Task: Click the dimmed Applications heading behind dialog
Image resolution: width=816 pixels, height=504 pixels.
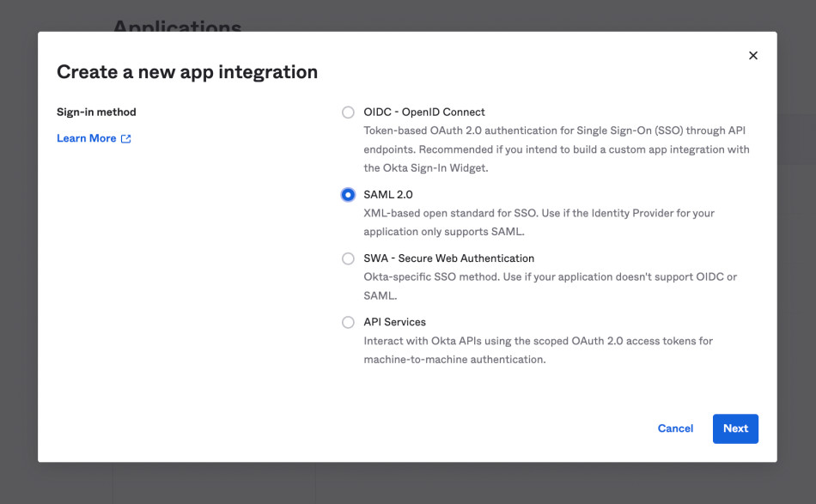Action: tap(177, 25)
